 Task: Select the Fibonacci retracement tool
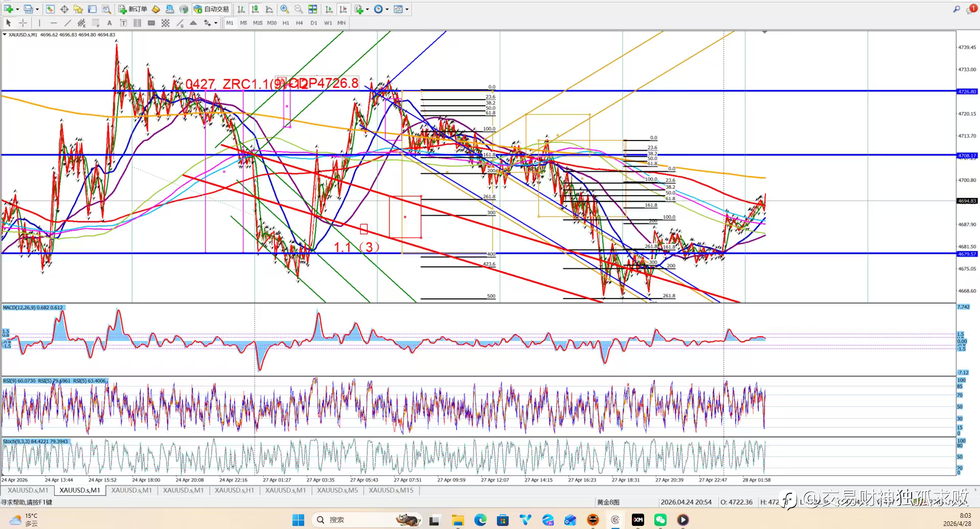click(x=96, y=23)
